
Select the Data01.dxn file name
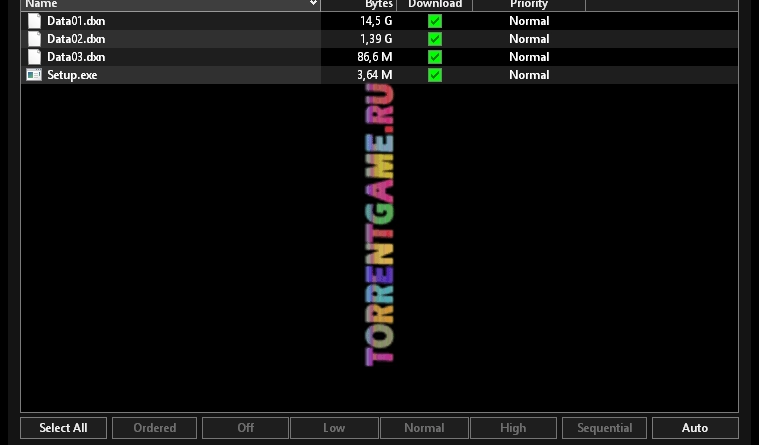click(76, 21)
